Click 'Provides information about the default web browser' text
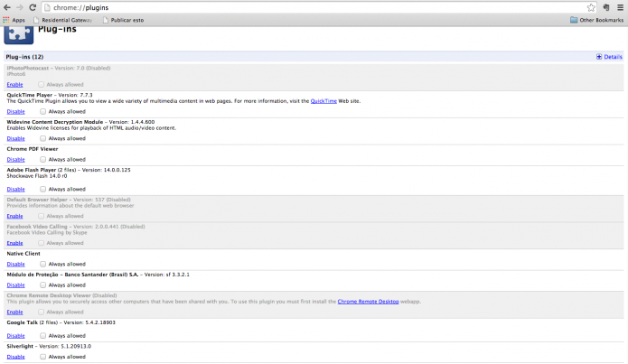The height and width of the screenshot is (364, 628). point(70,205)
